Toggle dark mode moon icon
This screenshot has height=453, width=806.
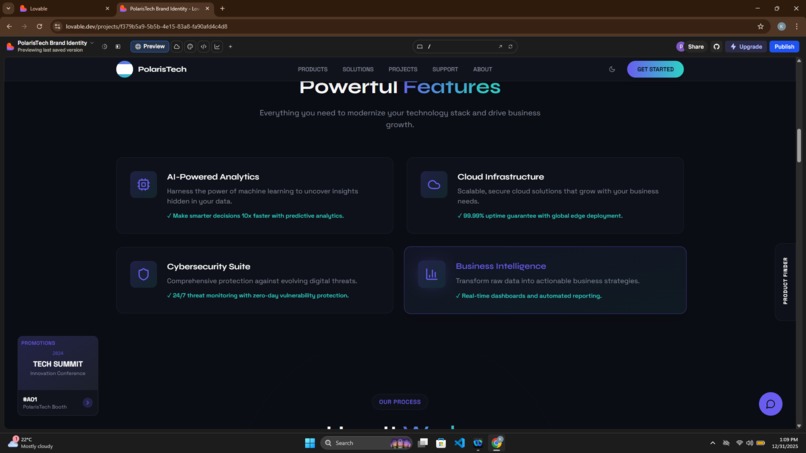pos(612,69)
